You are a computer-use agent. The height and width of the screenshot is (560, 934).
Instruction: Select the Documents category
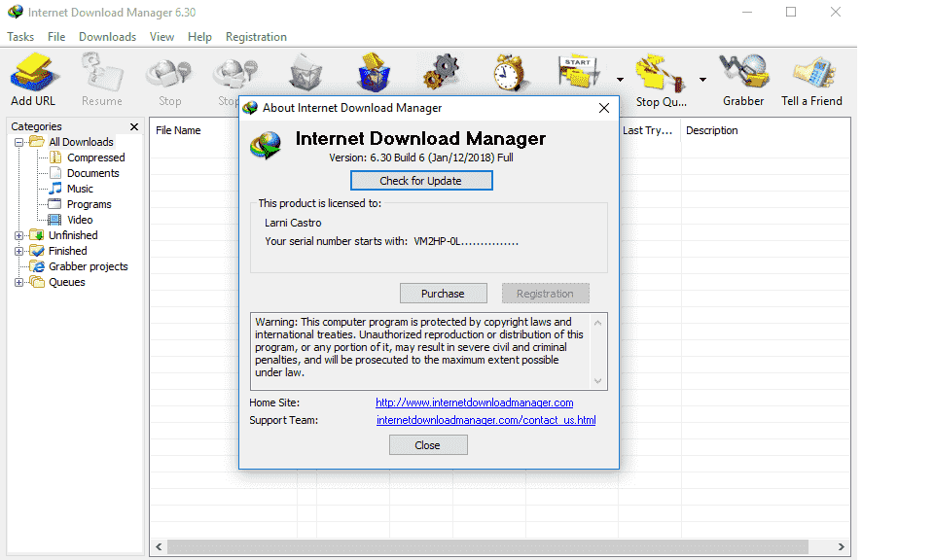92,173
